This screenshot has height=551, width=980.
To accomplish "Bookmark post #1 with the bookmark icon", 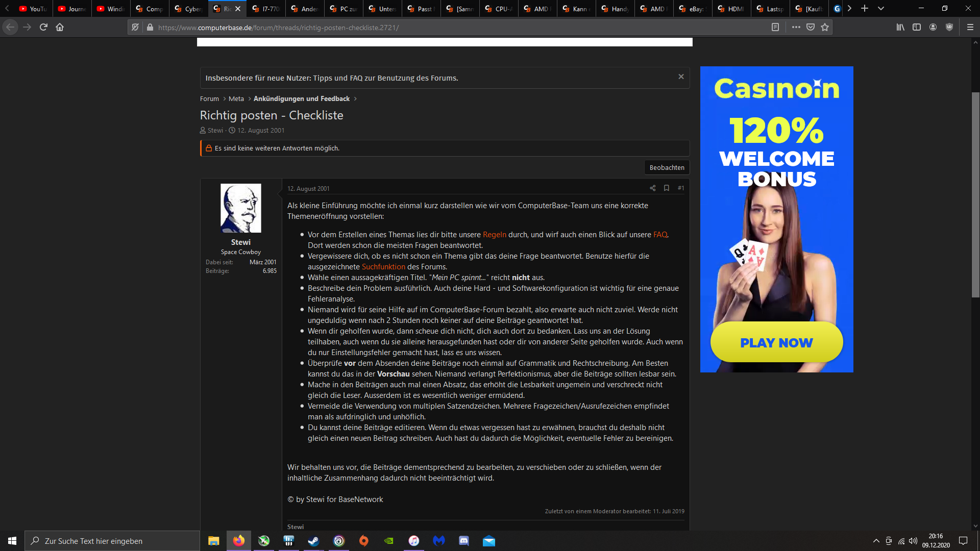I will pyautogui.click(x=666, y=188).
